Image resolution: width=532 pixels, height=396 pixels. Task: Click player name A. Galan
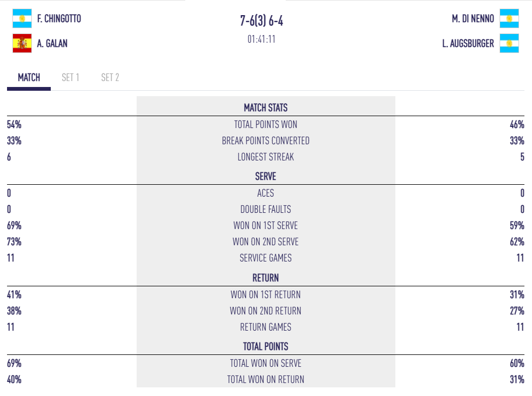pyautogui.click(x=52, y=44)
